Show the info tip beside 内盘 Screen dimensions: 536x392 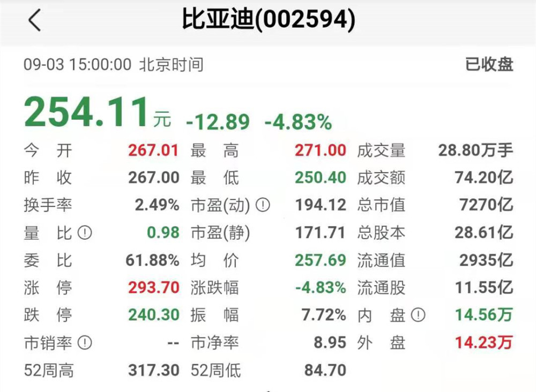pyautogui.click(x=418, y=315)
